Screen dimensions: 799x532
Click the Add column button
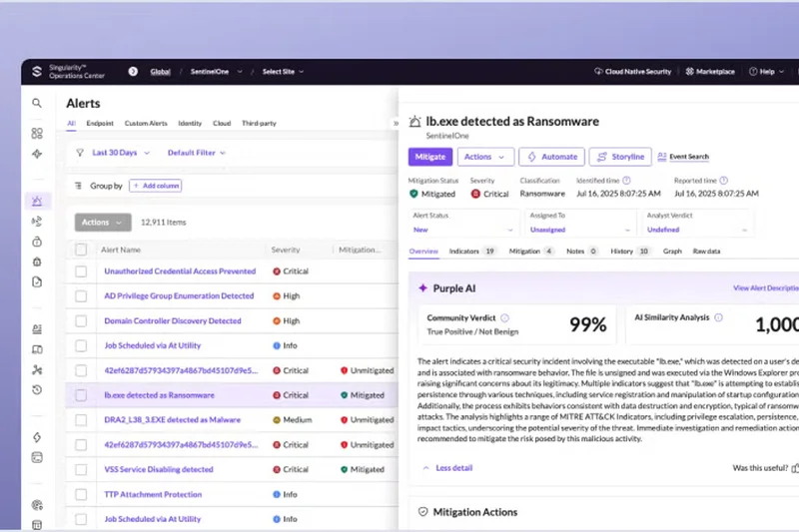pos(155,186)
